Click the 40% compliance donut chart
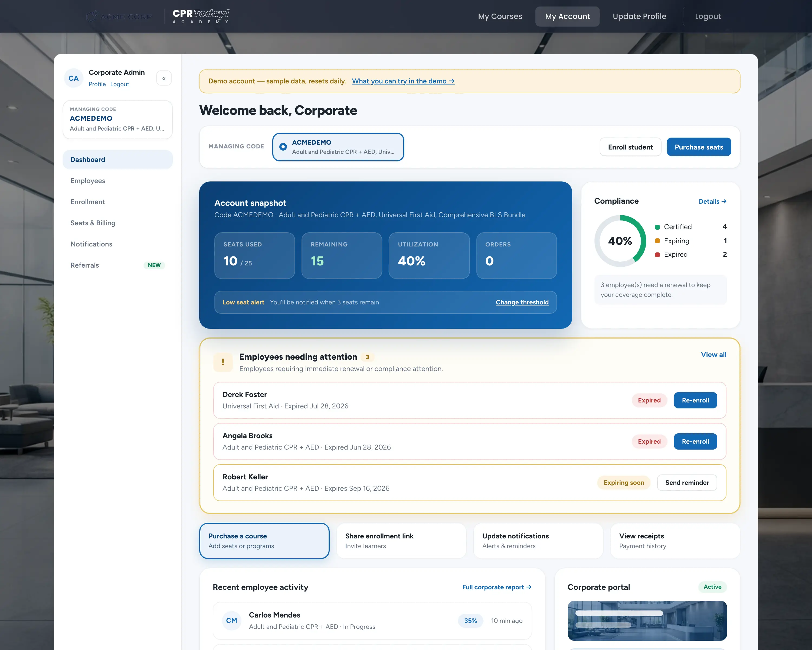Viewport: 812px width, 650px height. (620, 241)
